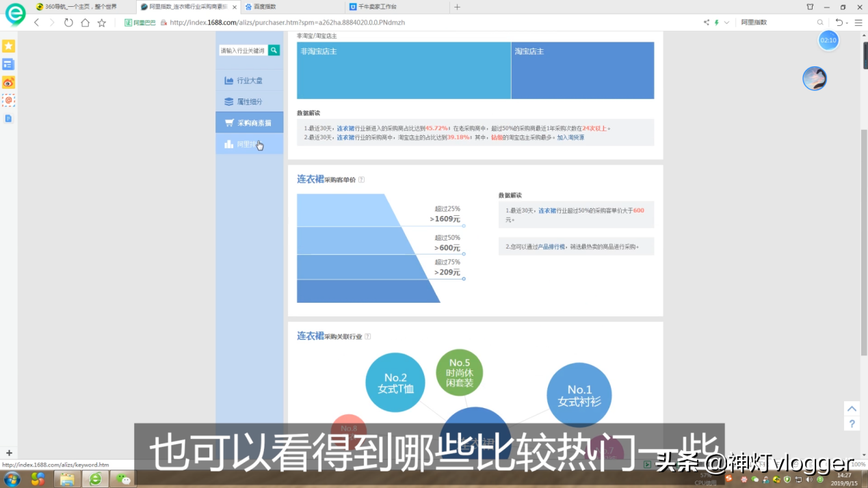868x488 pixels.
Task: Click the browser back arrow
Action: 37,23
